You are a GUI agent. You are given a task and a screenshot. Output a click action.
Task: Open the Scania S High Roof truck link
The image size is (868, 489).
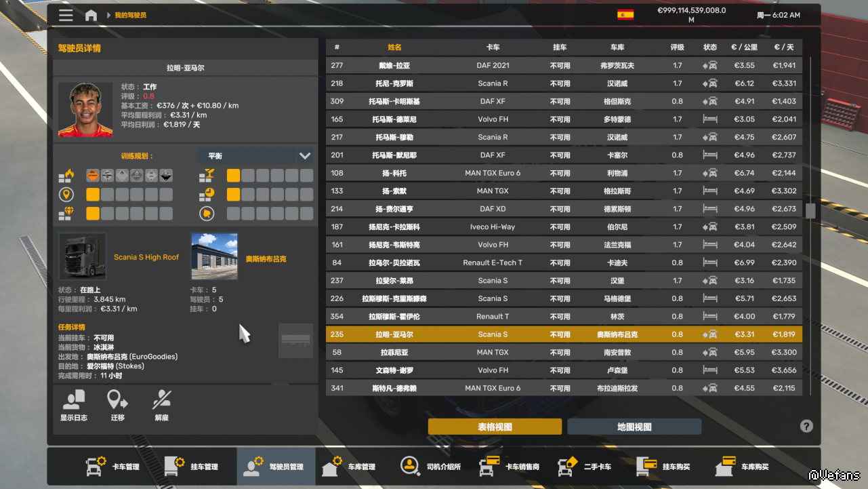coord(146,258)
